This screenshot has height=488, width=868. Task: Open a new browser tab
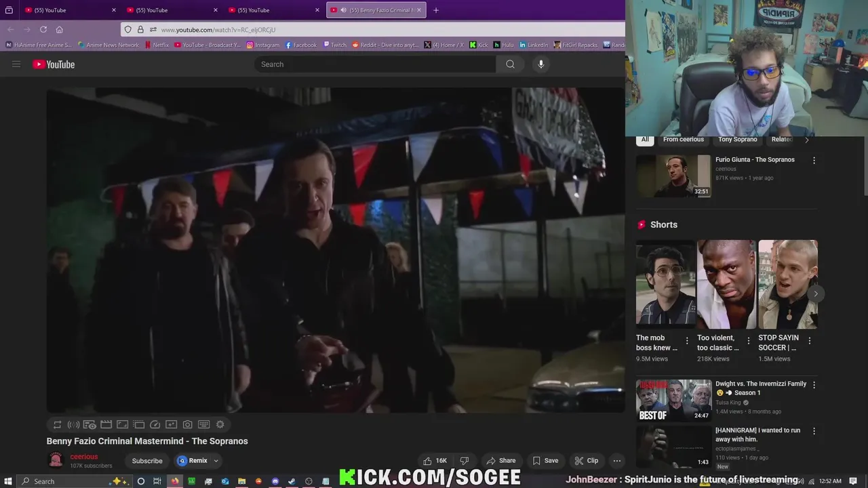pos(436,10)
